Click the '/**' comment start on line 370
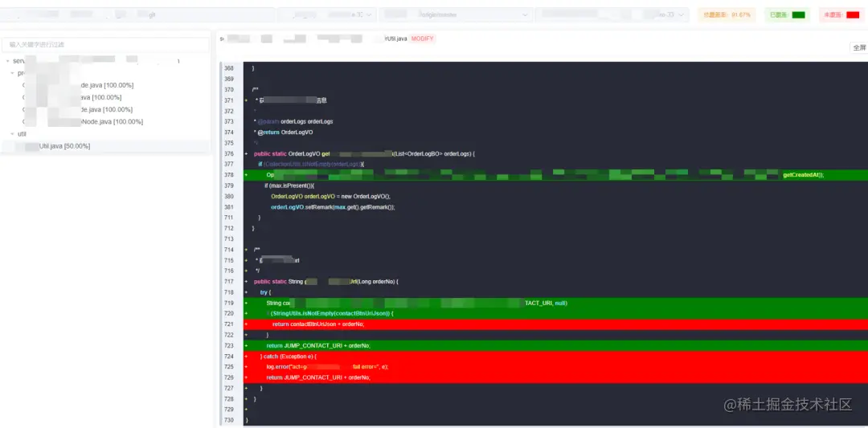The width and height of the screenshot is (868, 428). click(255, 90)
